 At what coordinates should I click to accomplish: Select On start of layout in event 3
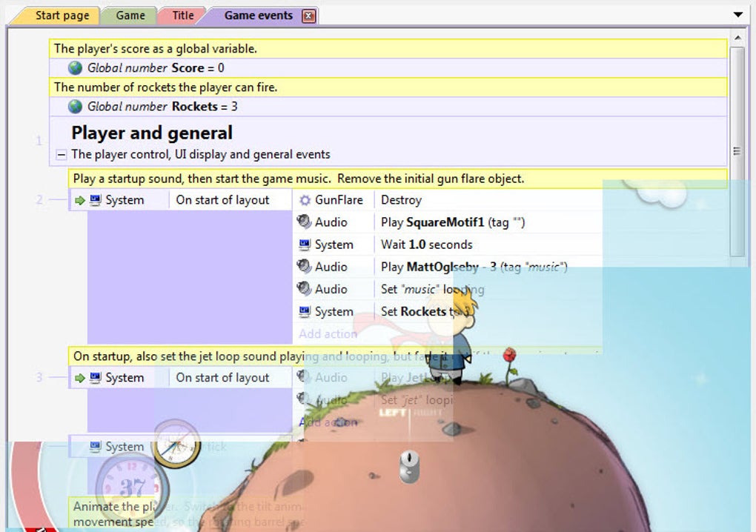click(223, 377)
